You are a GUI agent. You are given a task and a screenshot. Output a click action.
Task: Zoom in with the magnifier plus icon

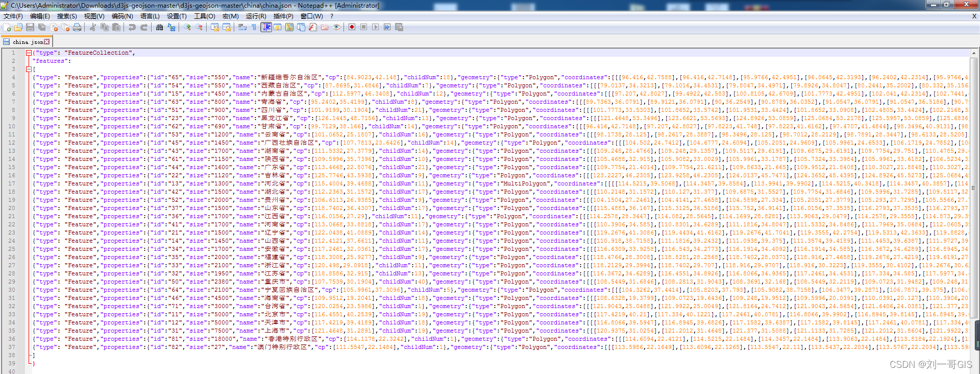pos(187,27)
